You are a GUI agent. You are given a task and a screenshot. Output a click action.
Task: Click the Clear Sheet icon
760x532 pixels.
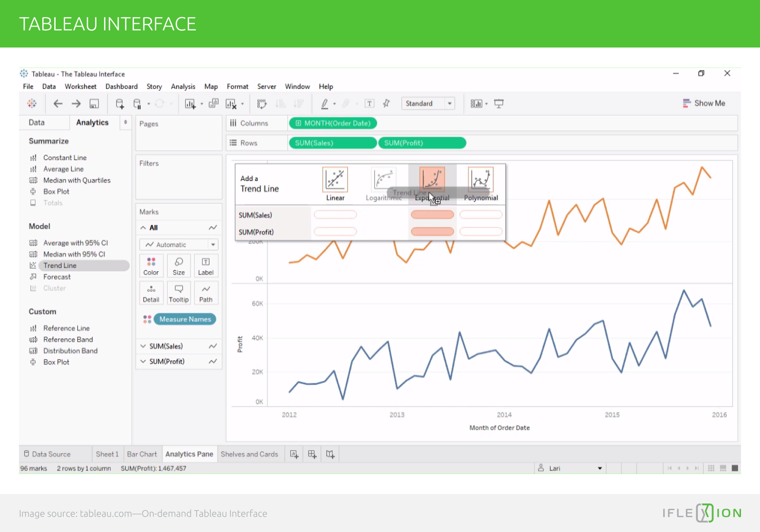(231, 104)
